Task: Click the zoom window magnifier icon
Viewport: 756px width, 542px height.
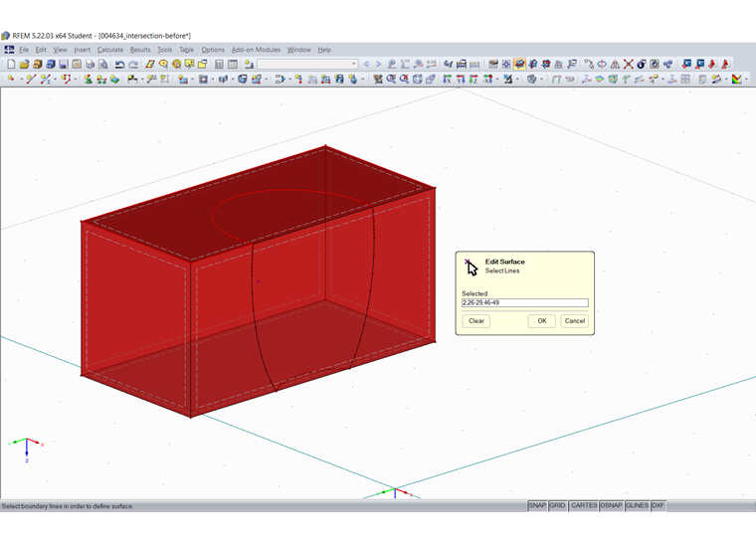Action: tap(391, 79)
